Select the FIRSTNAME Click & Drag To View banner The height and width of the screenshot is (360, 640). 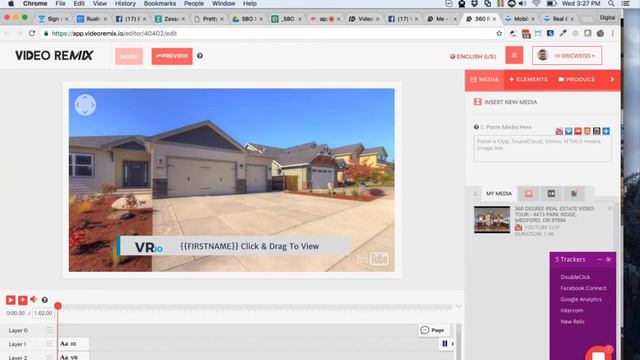(233, 246)
